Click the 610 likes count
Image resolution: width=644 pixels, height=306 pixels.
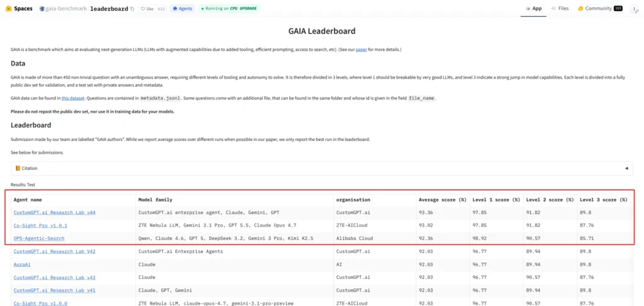161,9
